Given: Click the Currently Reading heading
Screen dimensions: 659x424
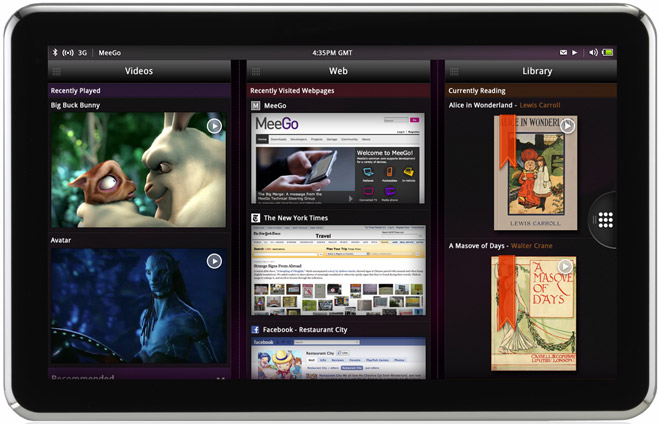Looking at the screenshot, I should click(477, 91).
